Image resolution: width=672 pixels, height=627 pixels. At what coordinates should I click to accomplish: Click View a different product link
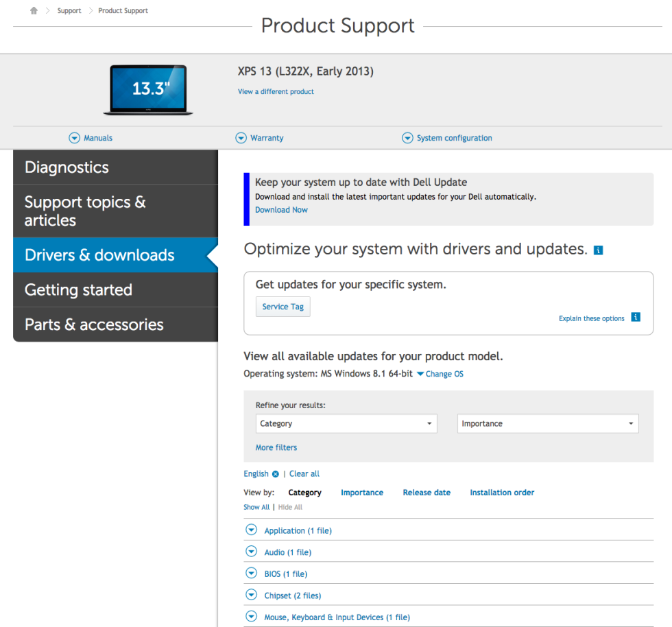[x=276, y=91]
